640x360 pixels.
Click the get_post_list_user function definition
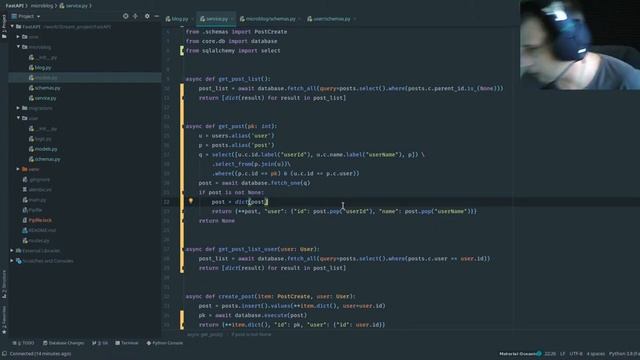point(252,249)
